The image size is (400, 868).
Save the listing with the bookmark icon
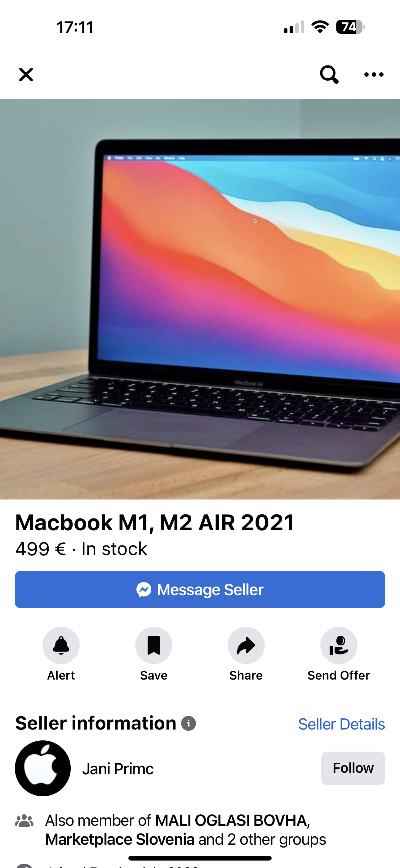153,645
